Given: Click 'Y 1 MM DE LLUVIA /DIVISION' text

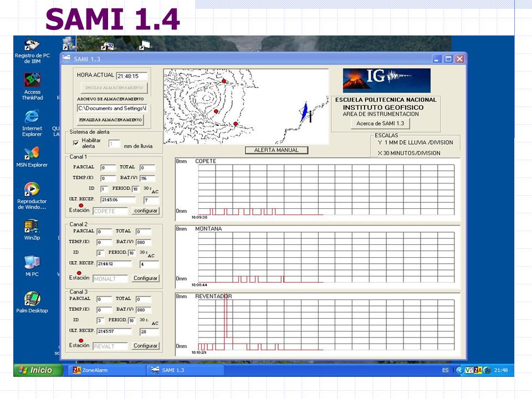Looking at the screenshot, I should coord(415,142).
